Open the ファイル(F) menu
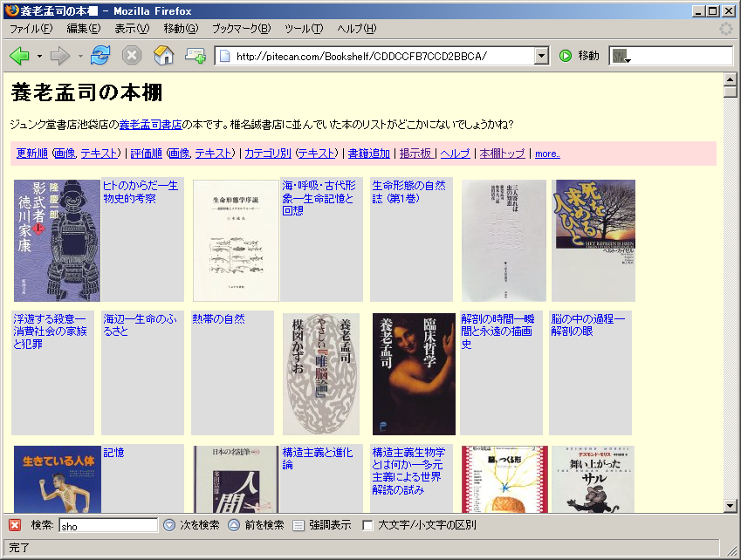 (x=31, y=29)
